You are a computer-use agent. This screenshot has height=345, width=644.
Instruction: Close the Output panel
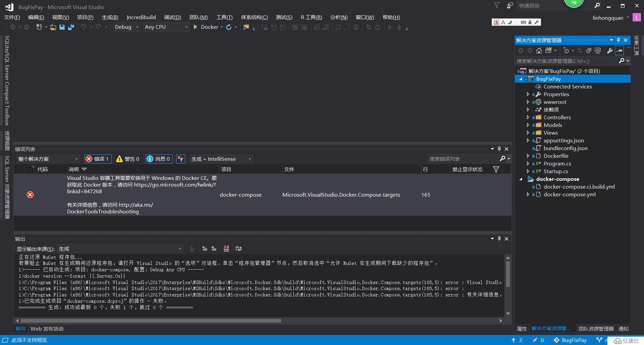click(506, 239)
